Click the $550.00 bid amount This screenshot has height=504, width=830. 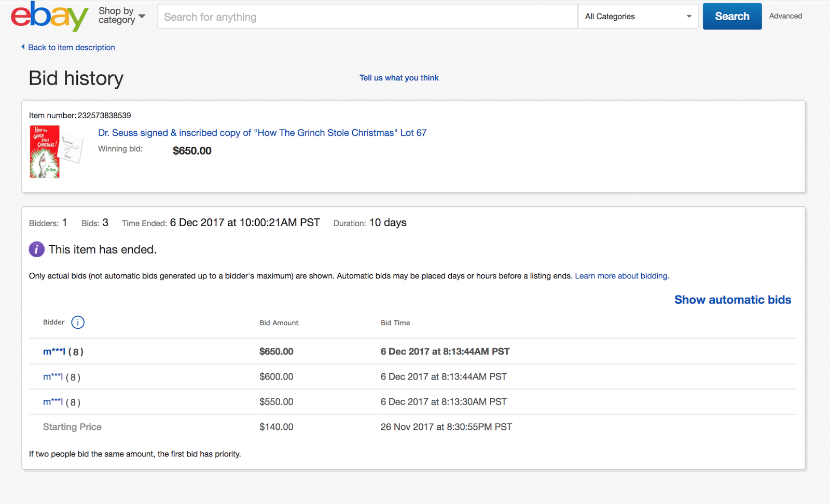tap(276, 402)
